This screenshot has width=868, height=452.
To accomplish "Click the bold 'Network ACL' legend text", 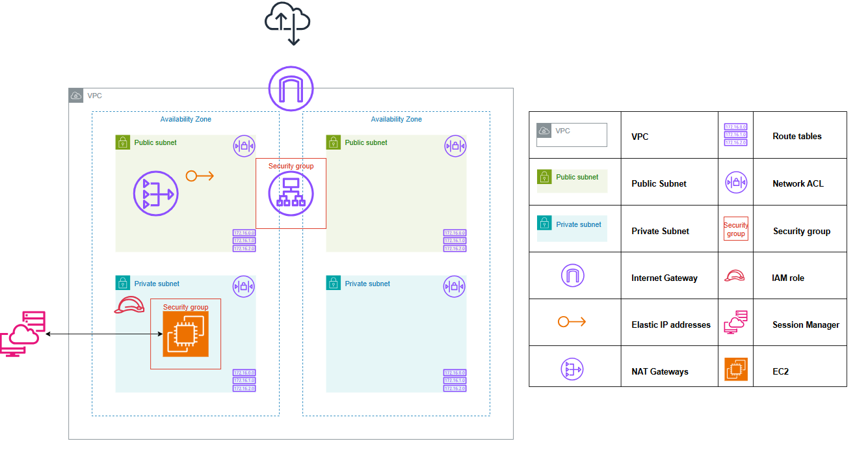I will (798, 184).
